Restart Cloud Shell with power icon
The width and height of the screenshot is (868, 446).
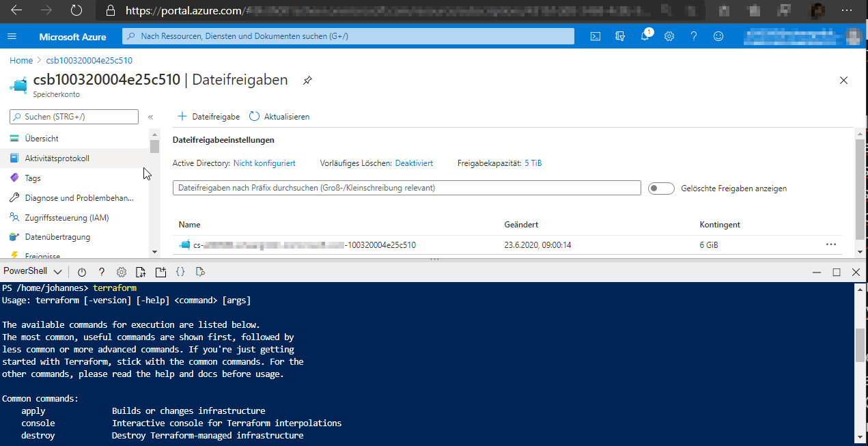82,272
